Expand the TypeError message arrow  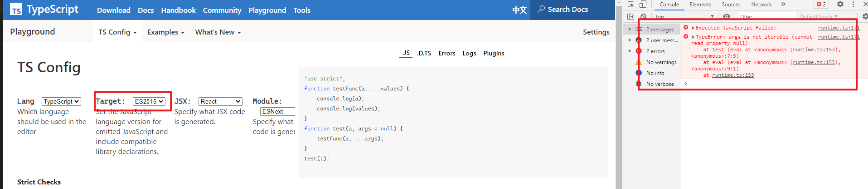point(693,37)
